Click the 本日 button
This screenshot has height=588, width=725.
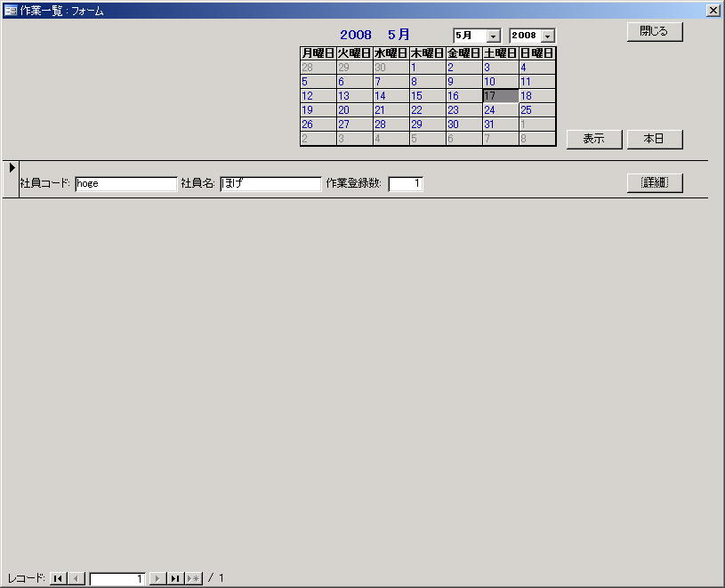[x=655, y=139]
